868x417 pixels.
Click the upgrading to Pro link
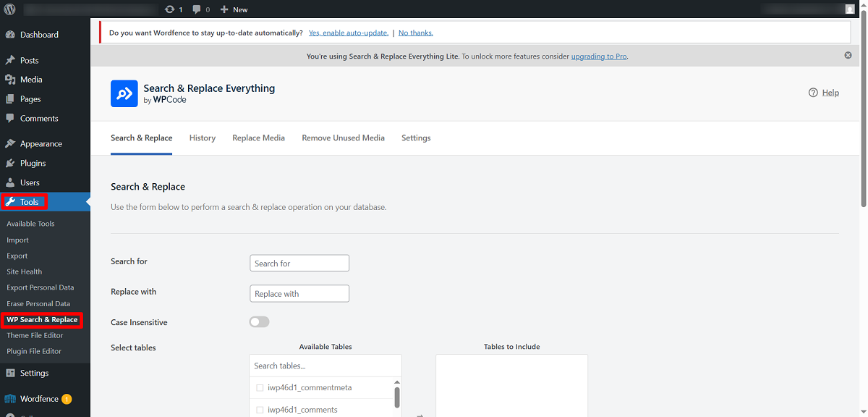(x=598, y=56)
